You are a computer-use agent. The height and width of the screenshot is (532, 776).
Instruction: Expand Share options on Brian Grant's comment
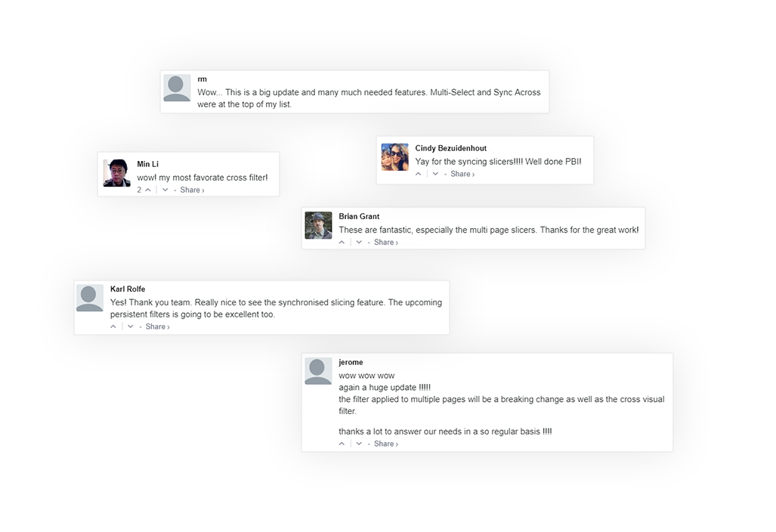385,243
